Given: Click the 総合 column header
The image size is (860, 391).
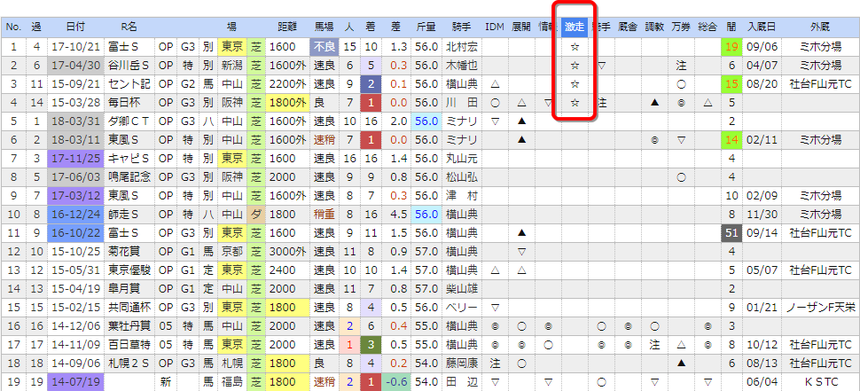Looking at the screenshot, I should click(707, 26).
